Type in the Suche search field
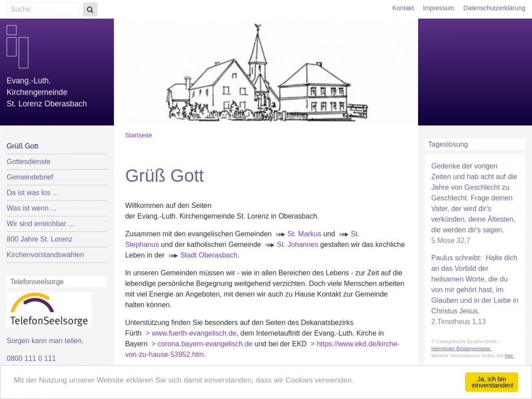Viewport: 532px width, 399px height. point(43,9)
